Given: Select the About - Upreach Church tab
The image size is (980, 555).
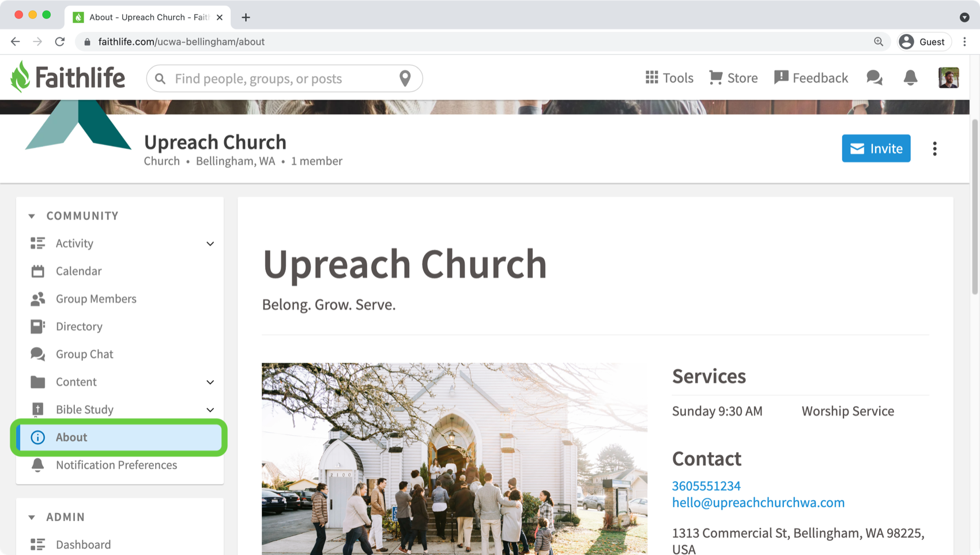Looking at the screenshot, I should point(148,17).
